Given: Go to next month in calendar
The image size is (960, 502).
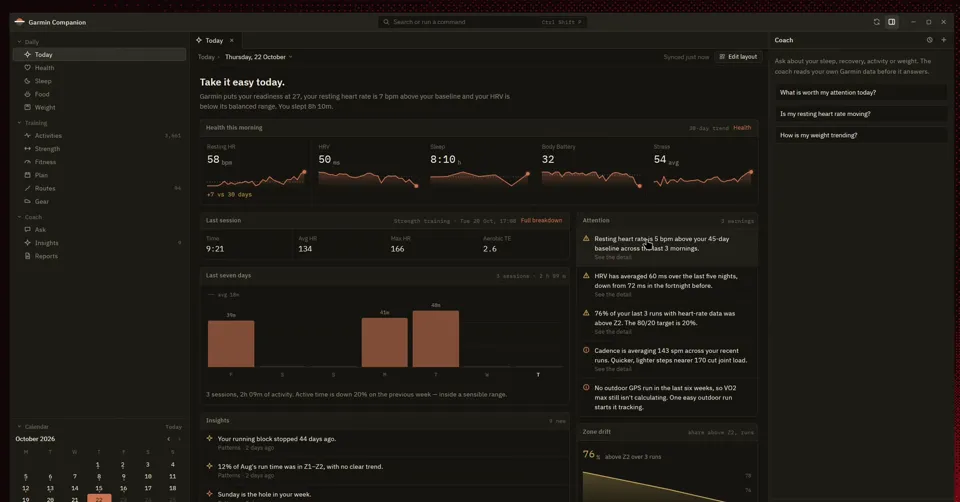Looking at the screenshot, I should (x=179, y=439).
